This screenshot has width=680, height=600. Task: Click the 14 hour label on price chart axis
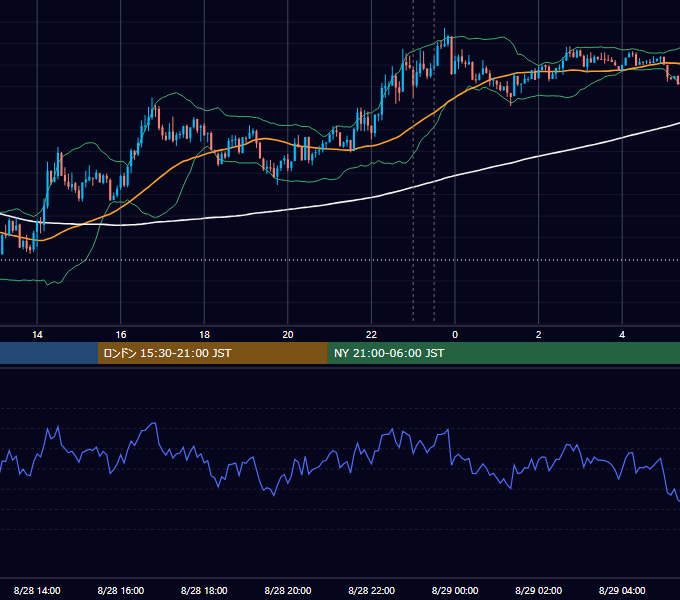(37, 335)
